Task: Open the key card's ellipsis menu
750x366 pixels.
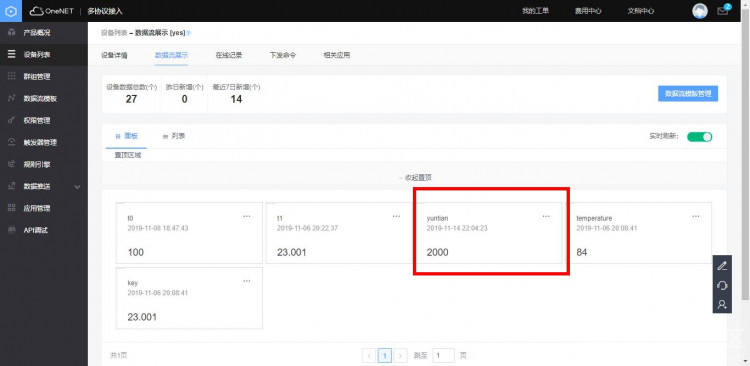Action: click(x=247, y=281)
